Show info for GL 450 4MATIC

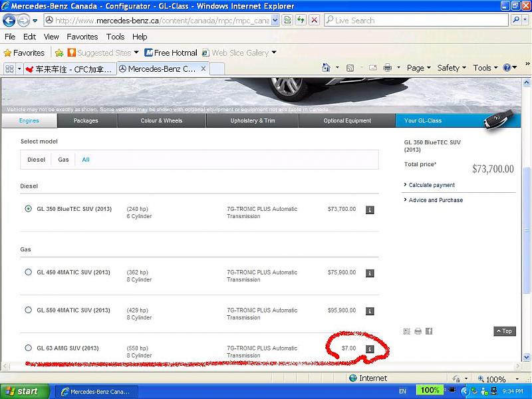click(x=370, y=273)
